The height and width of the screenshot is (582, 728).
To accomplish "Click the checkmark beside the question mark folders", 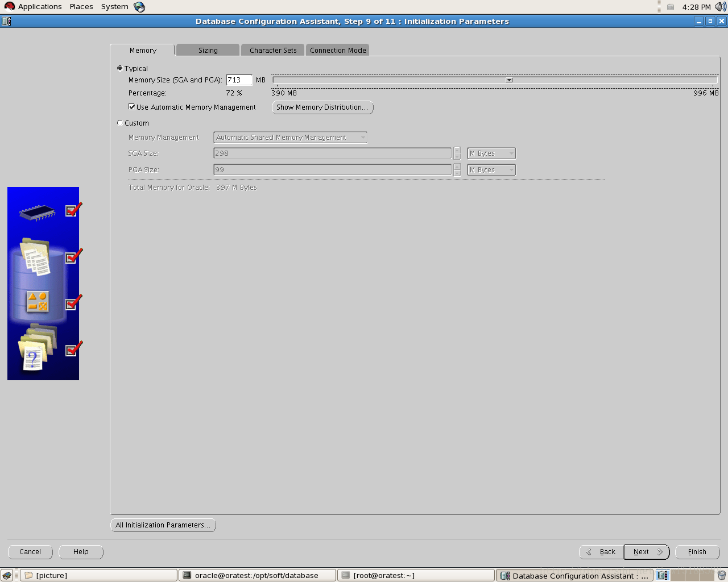I will (73, 349).
